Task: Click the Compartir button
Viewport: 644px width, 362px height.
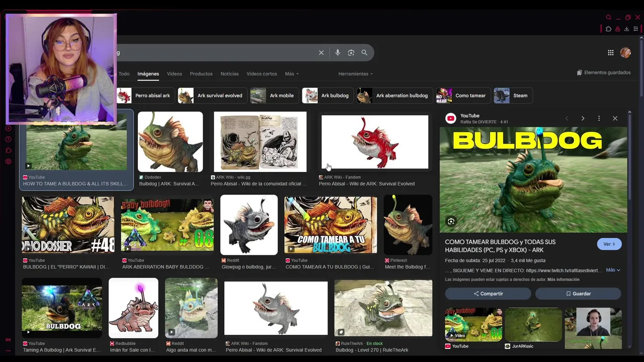Action: [488, 294]
